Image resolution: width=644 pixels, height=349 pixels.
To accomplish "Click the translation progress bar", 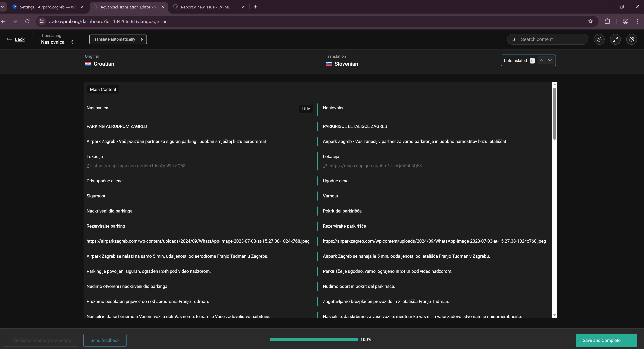I will (314, 340).
